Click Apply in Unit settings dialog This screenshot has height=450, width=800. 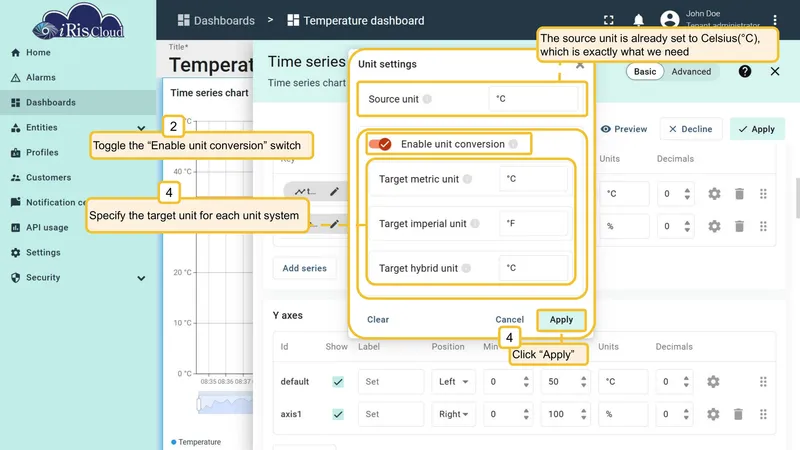click(x=561, y=320)
